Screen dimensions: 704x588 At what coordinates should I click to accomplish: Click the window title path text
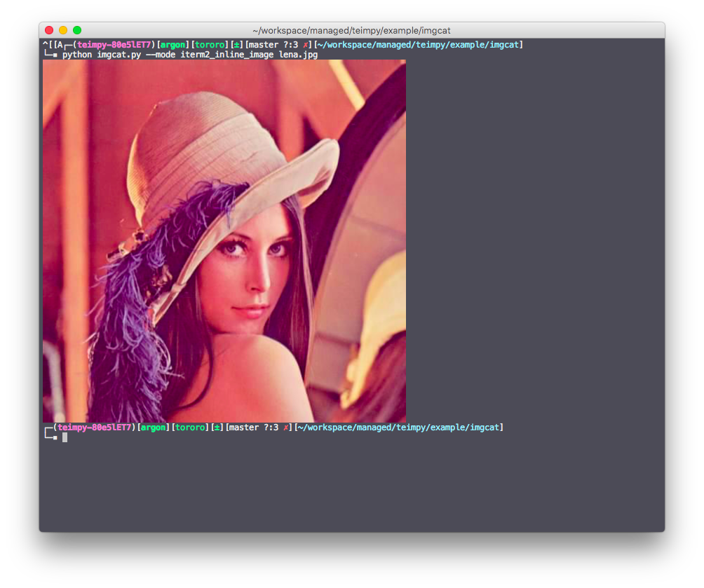(351, 31)
